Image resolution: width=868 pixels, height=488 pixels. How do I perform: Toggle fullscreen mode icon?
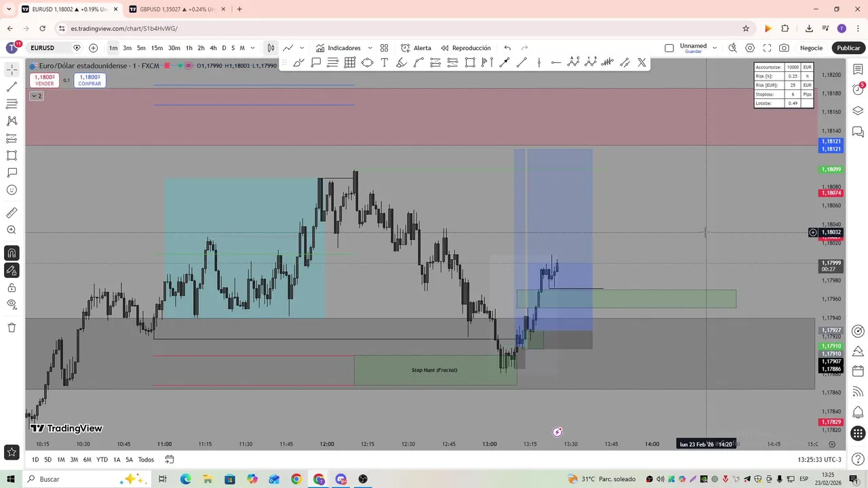click(x=767, y=48)
